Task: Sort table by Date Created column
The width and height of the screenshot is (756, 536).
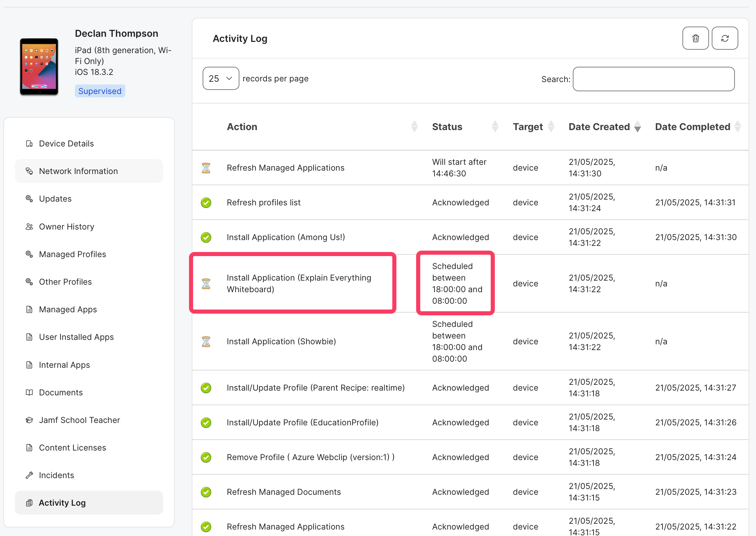Action: pyautogui.click(x=637, y=127)
